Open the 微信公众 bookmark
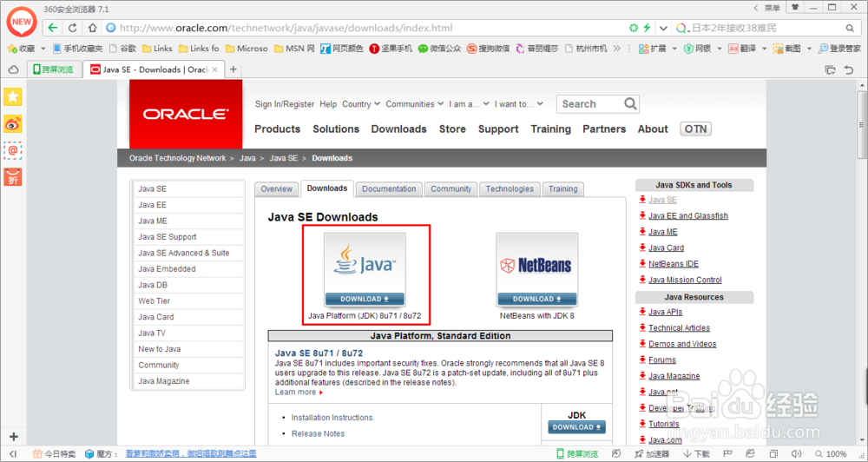Screen dimensions: 868x462 coord(439,49)
